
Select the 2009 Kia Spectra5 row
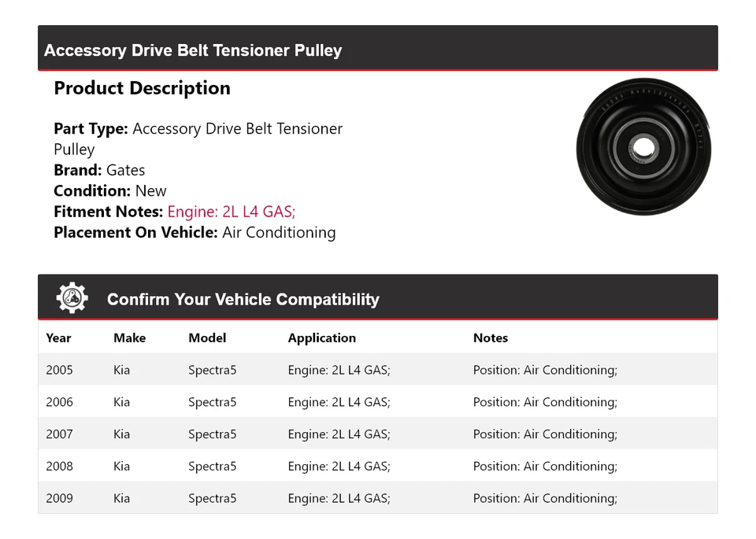[x=377, y=498]
